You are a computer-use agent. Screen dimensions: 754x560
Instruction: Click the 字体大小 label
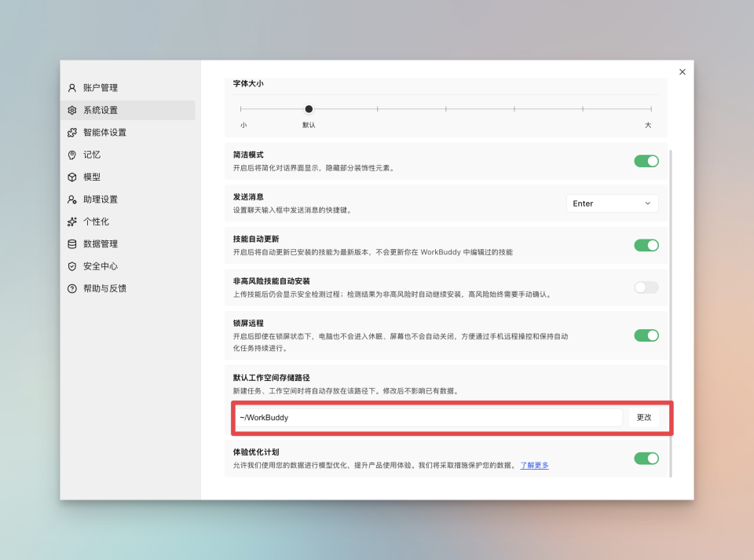tap(249, 83)
